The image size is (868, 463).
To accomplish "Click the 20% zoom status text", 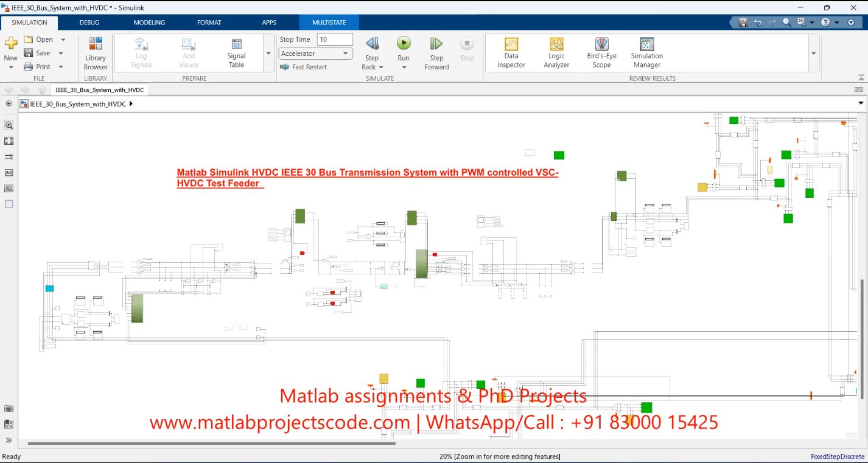I will coord(500,456).
